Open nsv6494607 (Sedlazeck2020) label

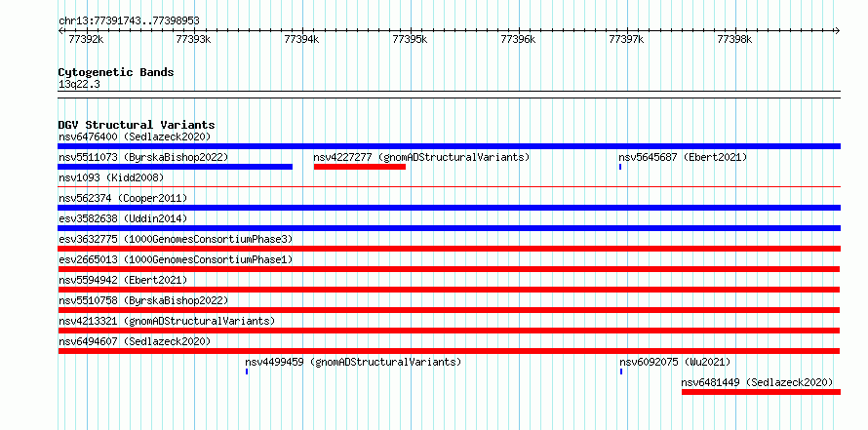coord(135,341)
